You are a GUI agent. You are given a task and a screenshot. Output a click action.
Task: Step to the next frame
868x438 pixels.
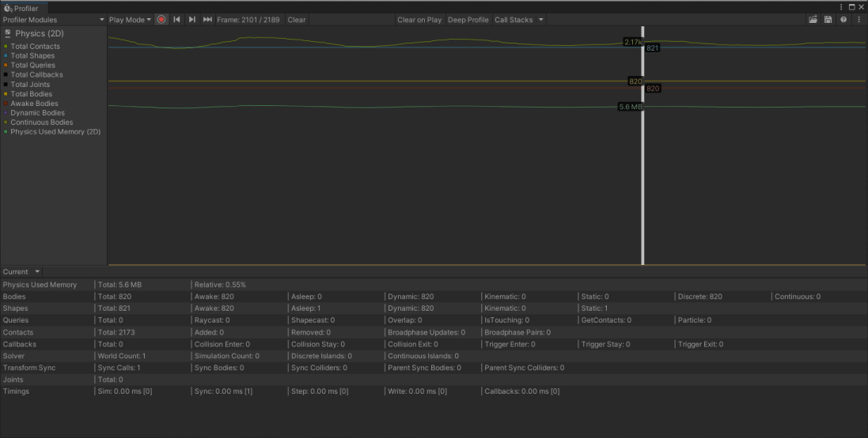[x=192, y=20]
